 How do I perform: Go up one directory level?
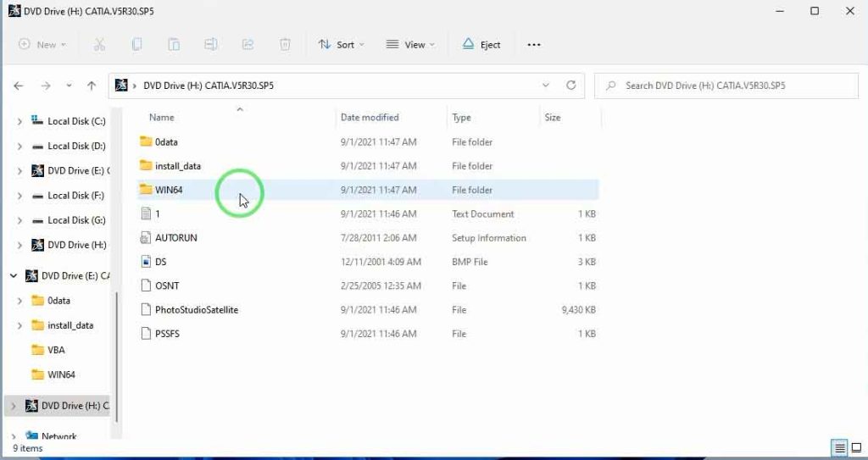(92, 86)
